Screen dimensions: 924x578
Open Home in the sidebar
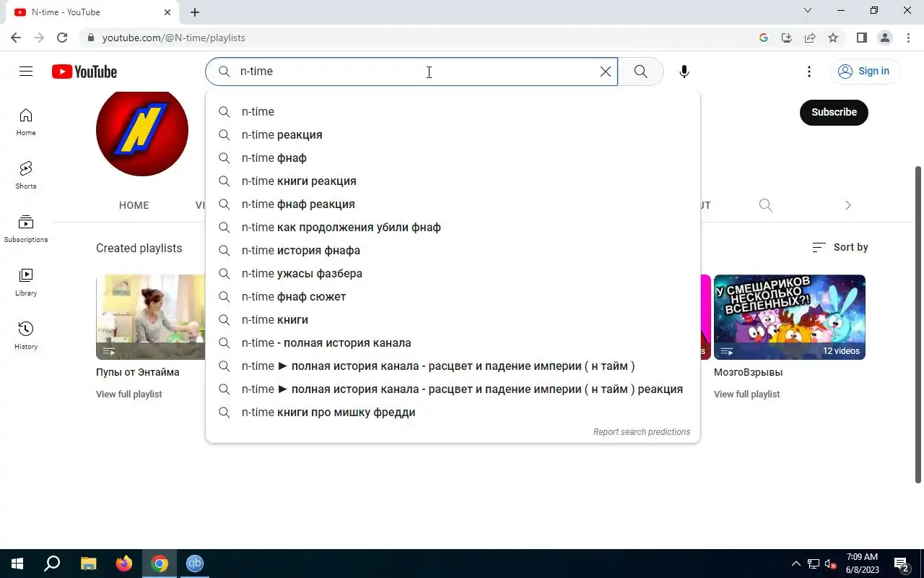(x=26, y=122)
